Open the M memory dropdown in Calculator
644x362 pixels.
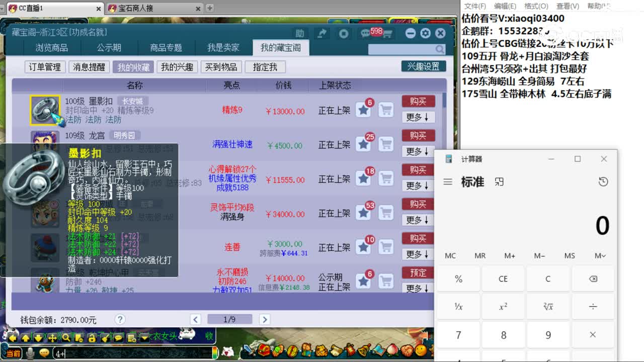[599, 255]
